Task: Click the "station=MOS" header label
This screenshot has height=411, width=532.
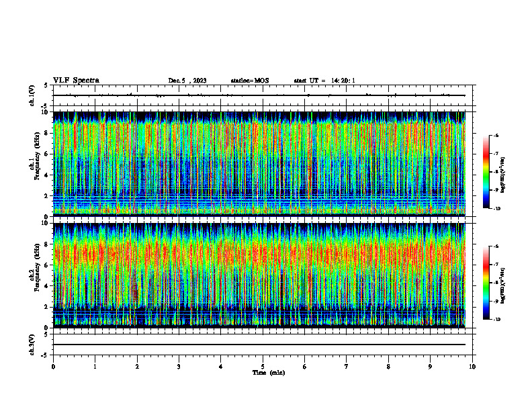Action: pyautogui.click(x=250, y=81)
